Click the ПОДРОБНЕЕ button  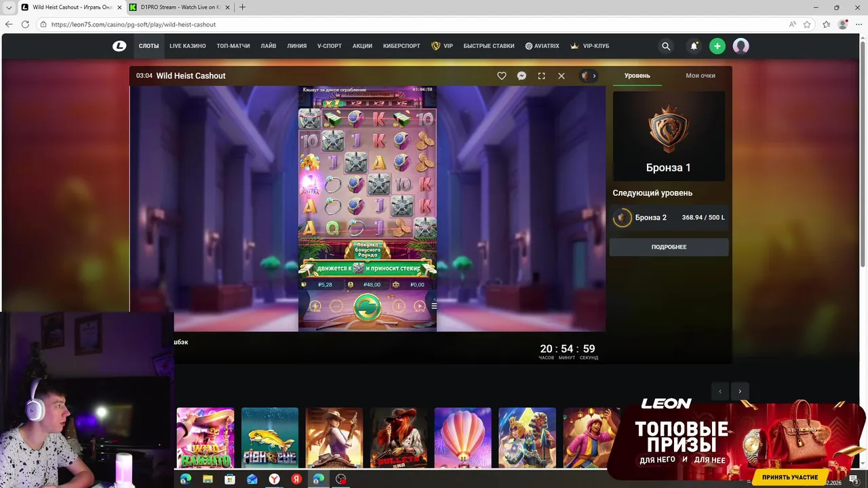(x=669, y=247)
